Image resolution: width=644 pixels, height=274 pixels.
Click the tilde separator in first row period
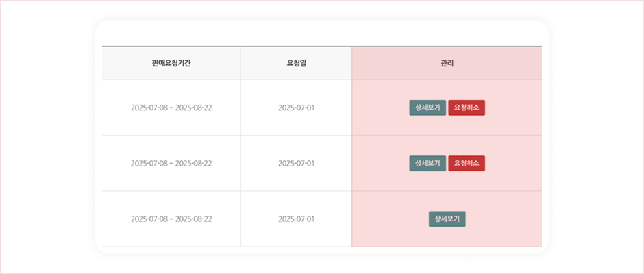tap(171, 108)
